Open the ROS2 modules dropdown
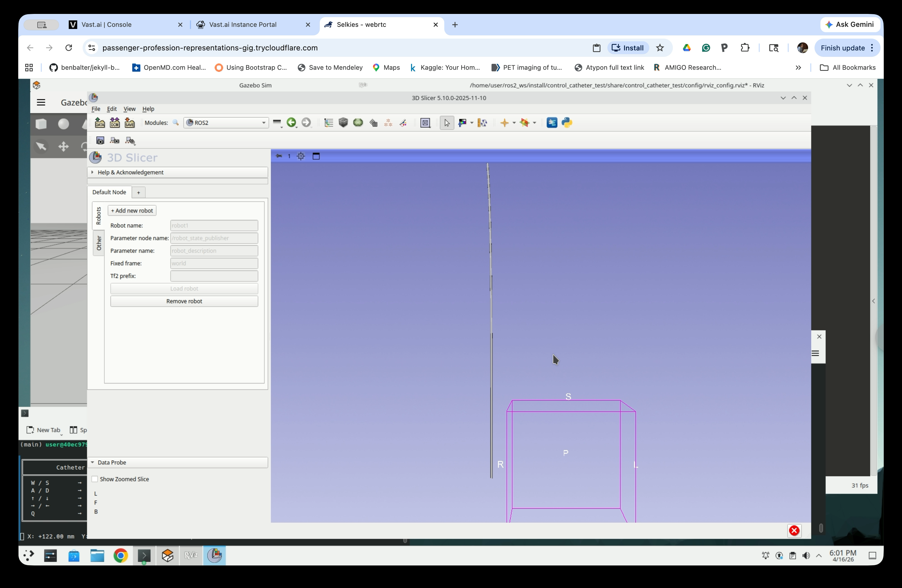902x588 pixels. pyautogui.click(x=226, y=123)
